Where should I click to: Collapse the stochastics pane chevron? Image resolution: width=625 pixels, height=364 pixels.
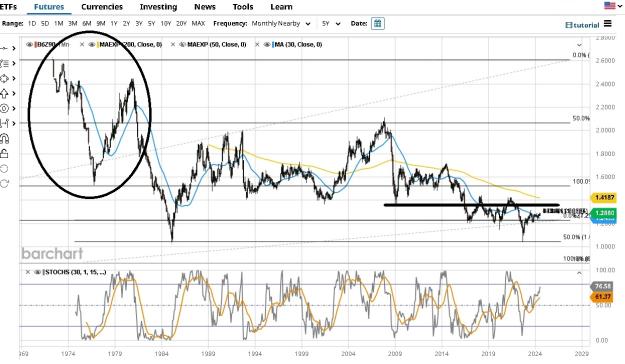pyautogui.click(x=579, y=273)
